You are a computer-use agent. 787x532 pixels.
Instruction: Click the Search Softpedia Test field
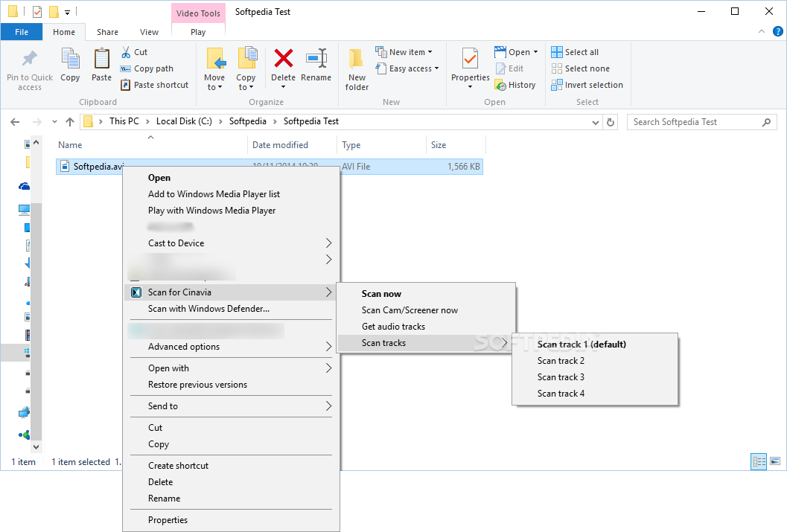coord(701,122)
